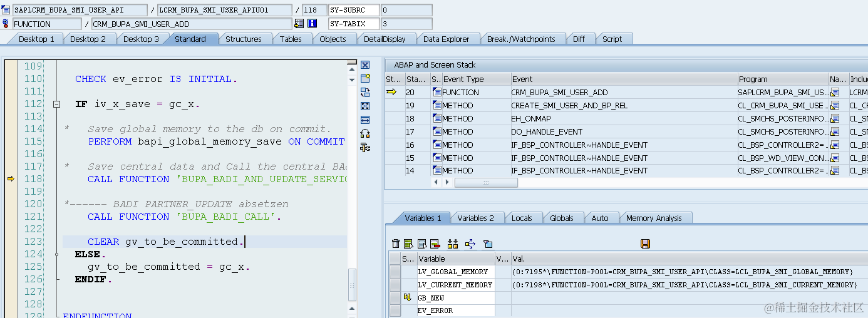Click the yellow squares icon in variables toolbar
The image size is (868, 318).
(453, 244)
